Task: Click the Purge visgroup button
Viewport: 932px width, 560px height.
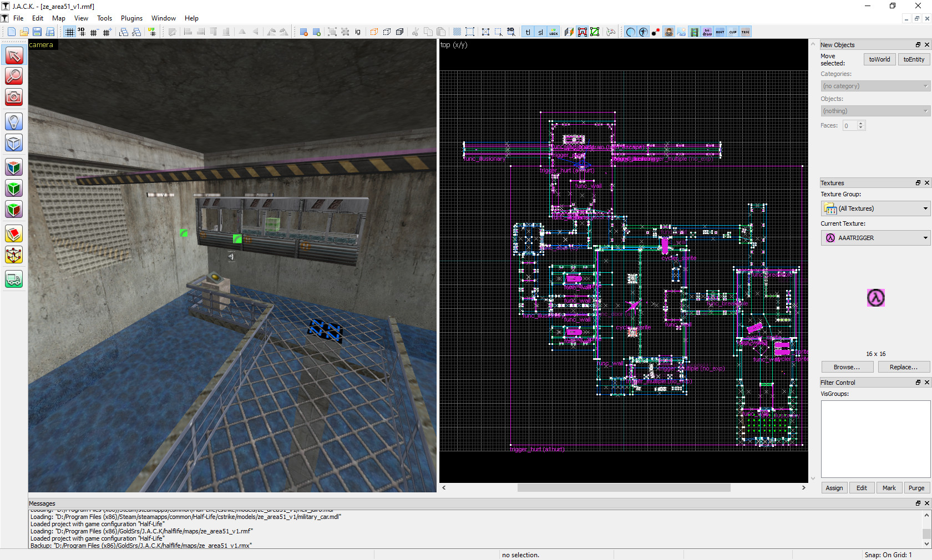Action: pos(916,488)
